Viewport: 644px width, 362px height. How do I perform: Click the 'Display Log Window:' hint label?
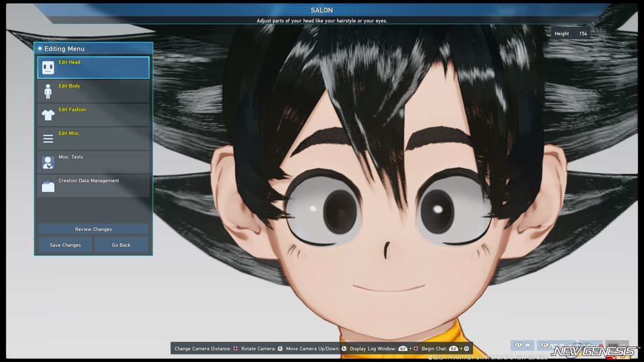click(373, 349)
